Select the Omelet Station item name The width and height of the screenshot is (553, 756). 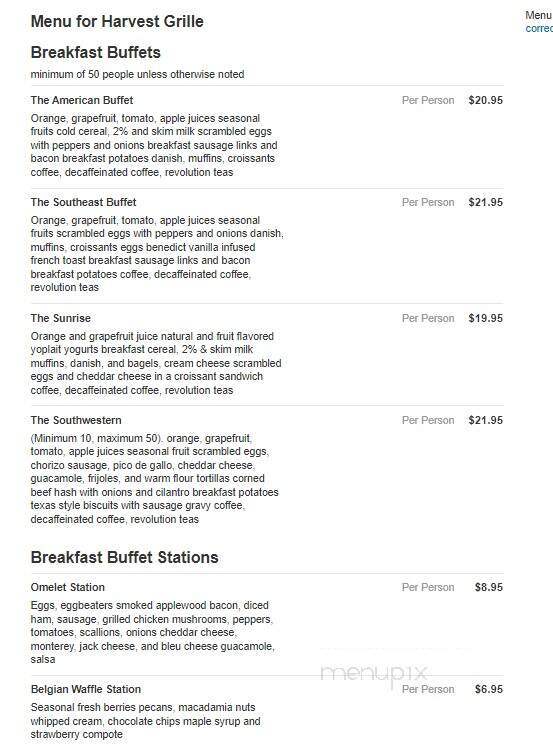point(67,587)
